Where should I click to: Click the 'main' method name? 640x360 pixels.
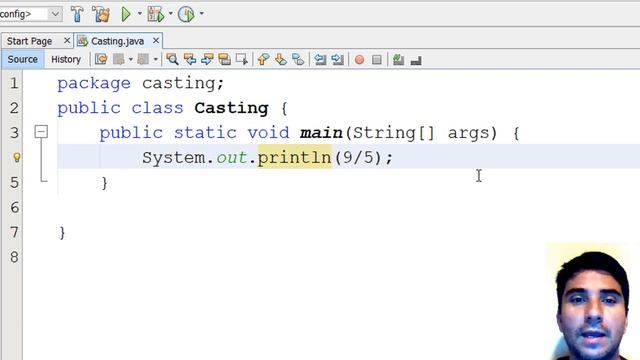click(321, 133)
